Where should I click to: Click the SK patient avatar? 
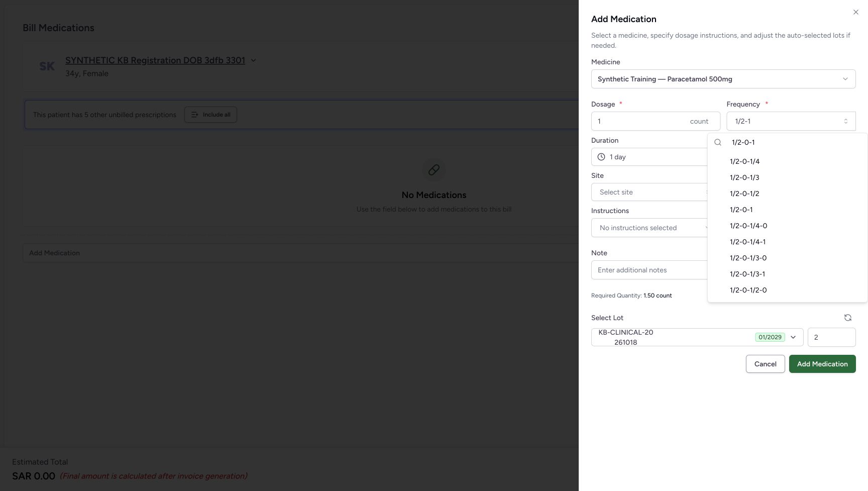click(47, 66)
